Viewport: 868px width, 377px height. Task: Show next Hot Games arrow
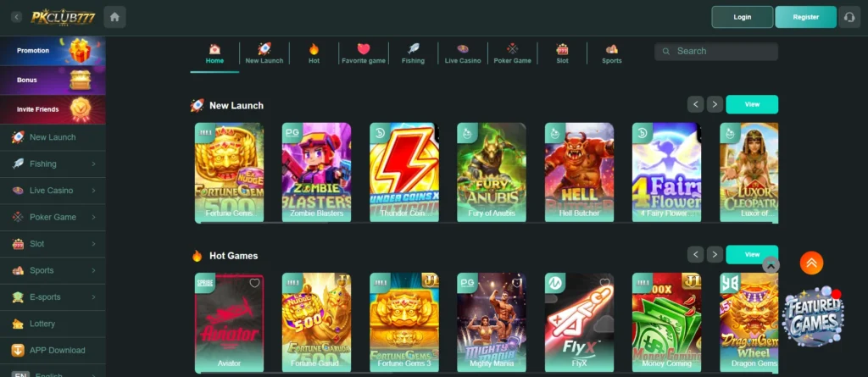(x=715, y=255)
